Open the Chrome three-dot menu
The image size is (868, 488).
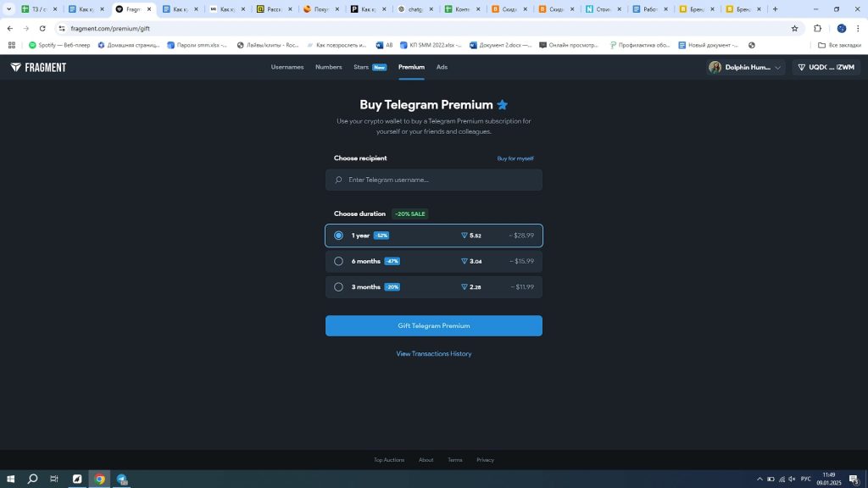pyautogui.click(x=858, y=28)
